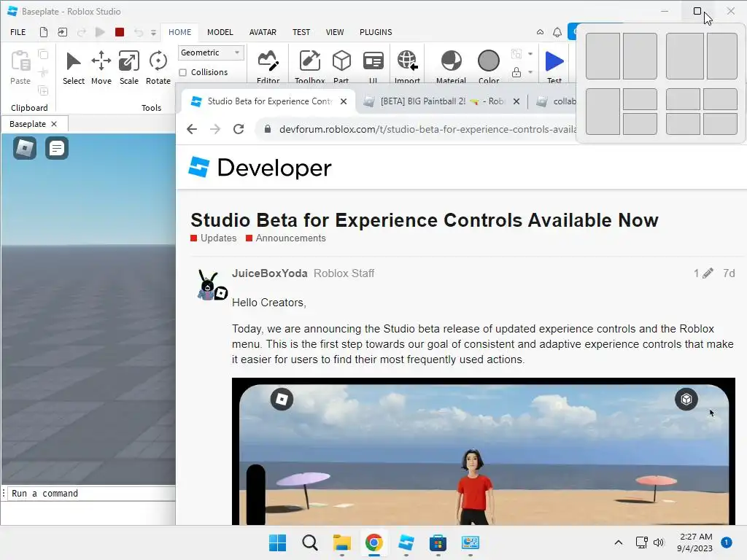Click the gray Play icon in quick access bar
Viewport: 747px width, 560px height.
click(100, 32)
